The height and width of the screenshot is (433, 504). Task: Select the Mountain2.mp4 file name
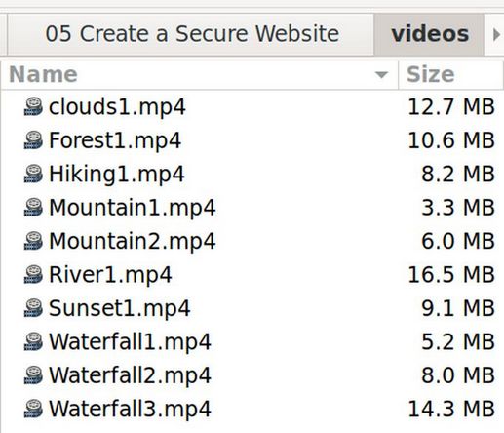[132, 241]
